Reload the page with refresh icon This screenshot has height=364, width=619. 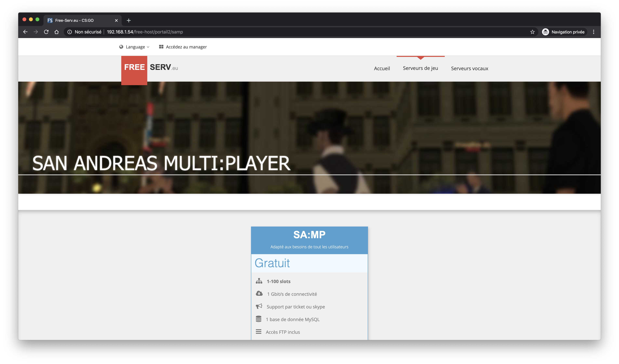(46, 32)
